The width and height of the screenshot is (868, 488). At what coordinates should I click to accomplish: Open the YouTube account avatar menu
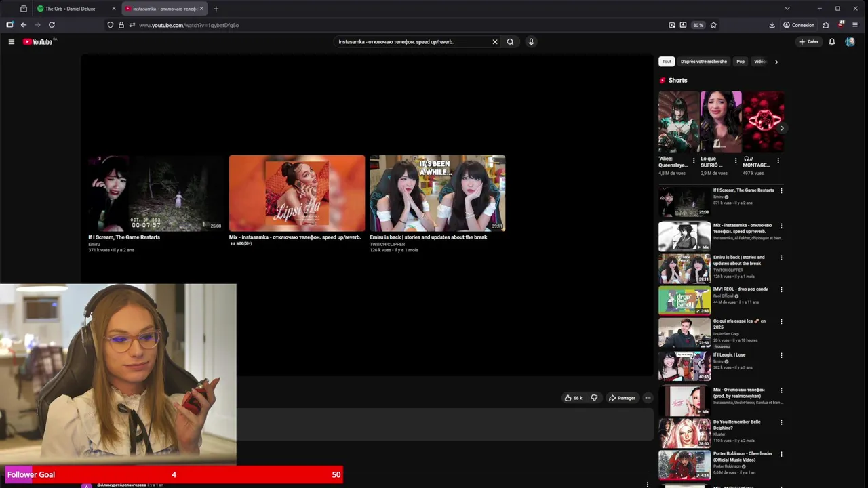pos(850,42)
